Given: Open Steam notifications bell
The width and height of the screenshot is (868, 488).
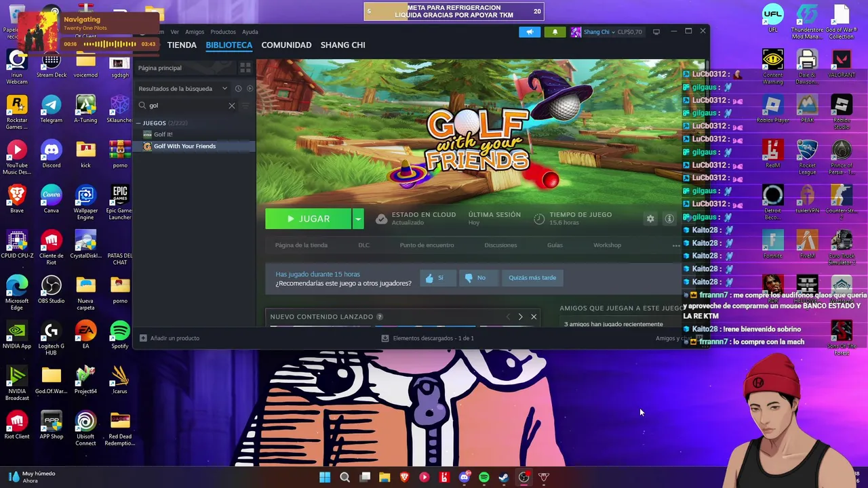Looking at the screenshot, I should [555, 32].
